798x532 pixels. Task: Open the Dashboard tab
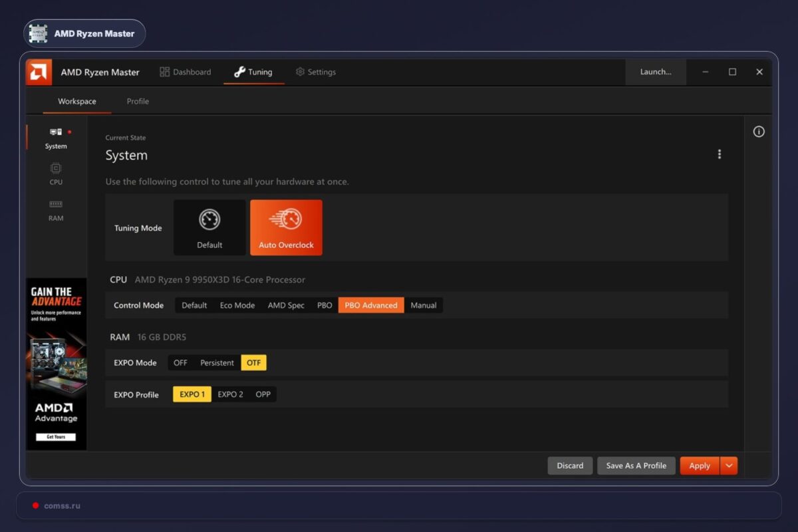[186, 72]
